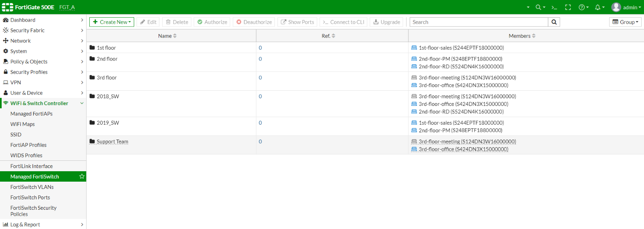The height and width of the screenshot is (229, 644).
Task: Open the admin account dropdown
Action: point(632,7)
